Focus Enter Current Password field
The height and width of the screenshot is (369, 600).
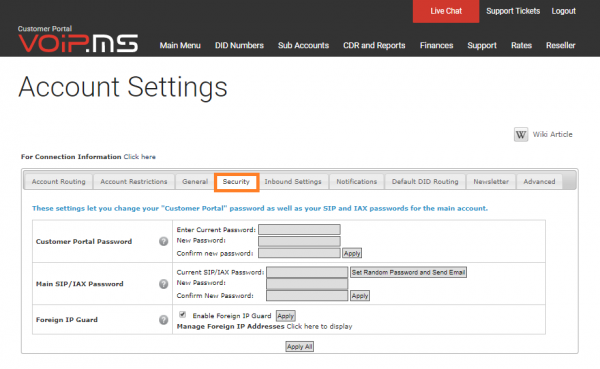pos(299,230)
